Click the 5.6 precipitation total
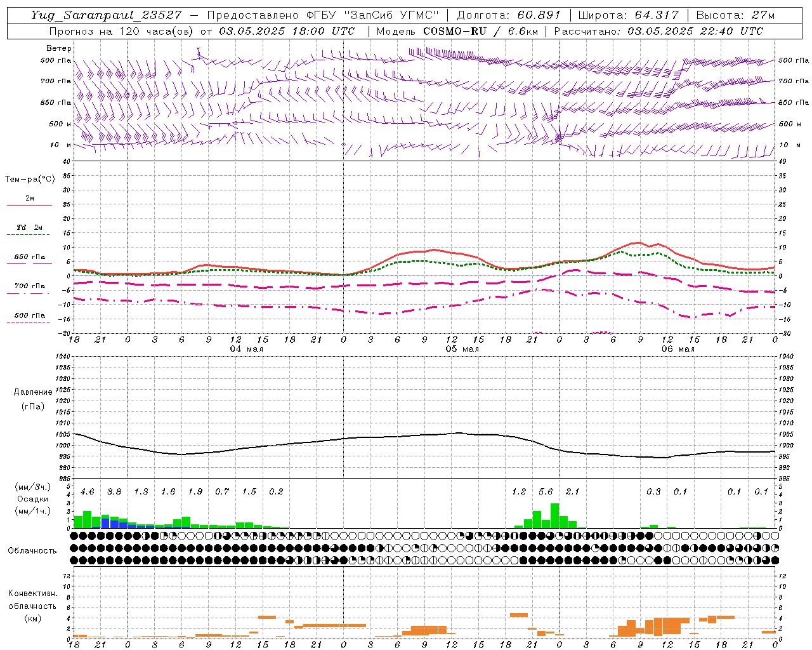This screenshot has height=650, width=812. 546,491
